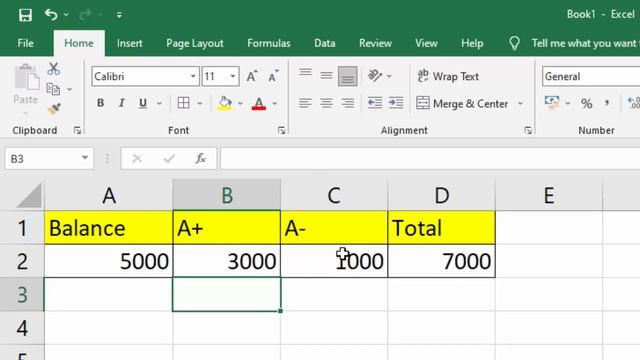Click Merge & Center
Screen dimensions: 640x360
[462, 103]
